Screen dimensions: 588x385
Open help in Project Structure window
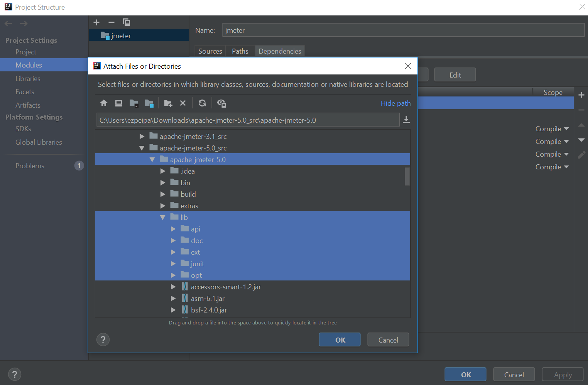[14, 374]
